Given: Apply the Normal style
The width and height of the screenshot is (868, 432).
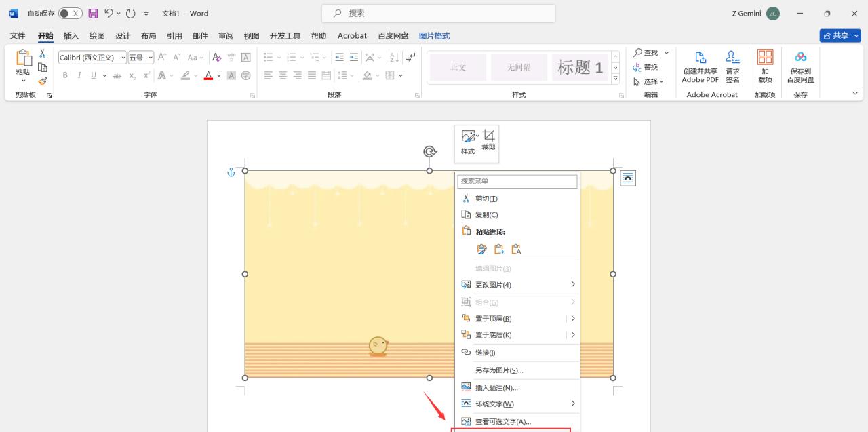Looking at the screenshot, I should 458,67.
